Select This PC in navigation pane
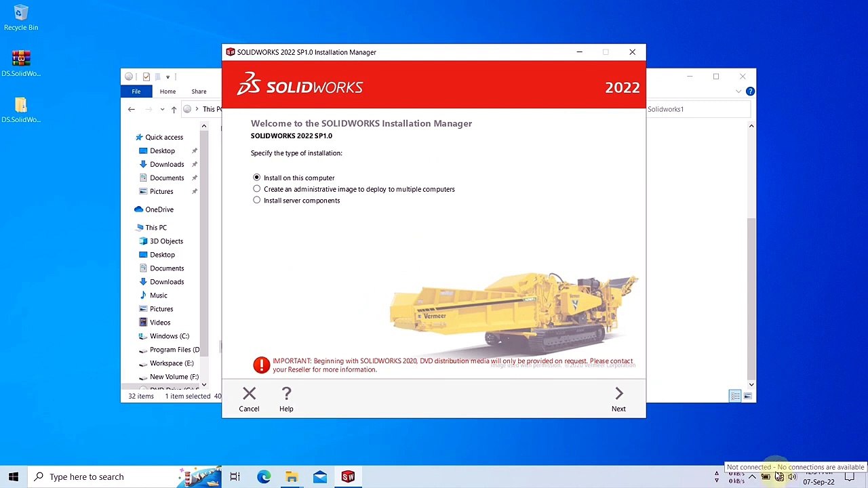The image size is (868, 488). [151, 228]
